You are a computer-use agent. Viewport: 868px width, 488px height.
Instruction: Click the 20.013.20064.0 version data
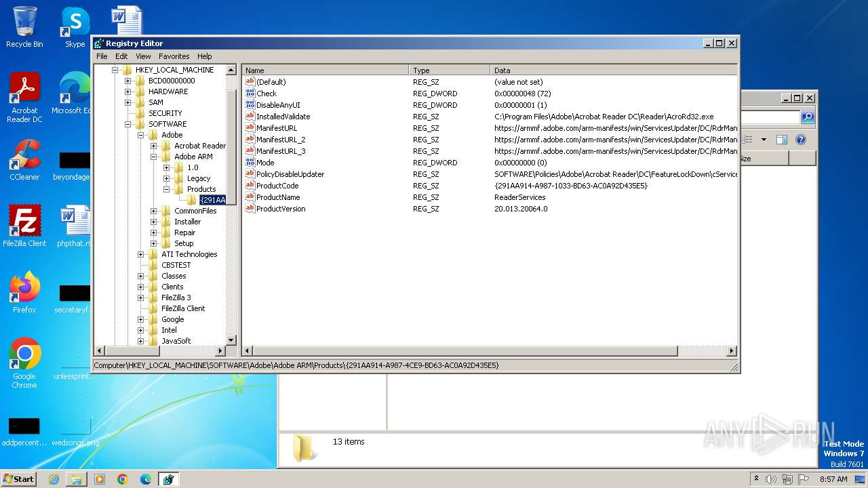(x=521, y=209)
